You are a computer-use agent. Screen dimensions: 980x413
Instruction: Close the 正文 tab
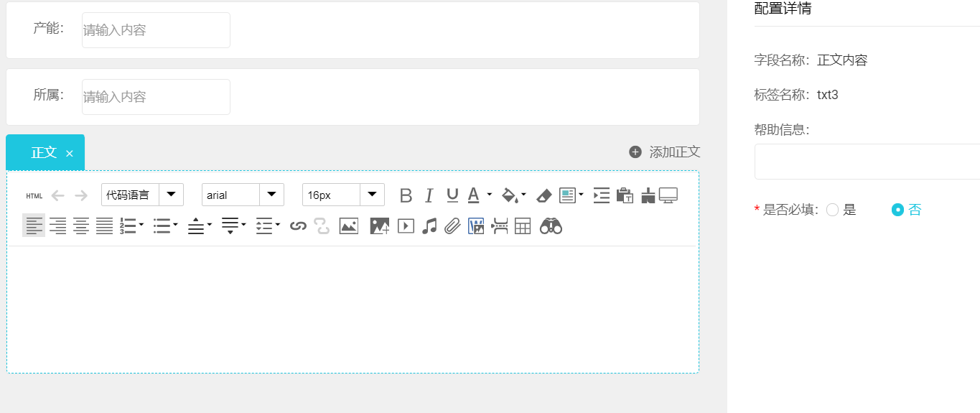[70, 154]
